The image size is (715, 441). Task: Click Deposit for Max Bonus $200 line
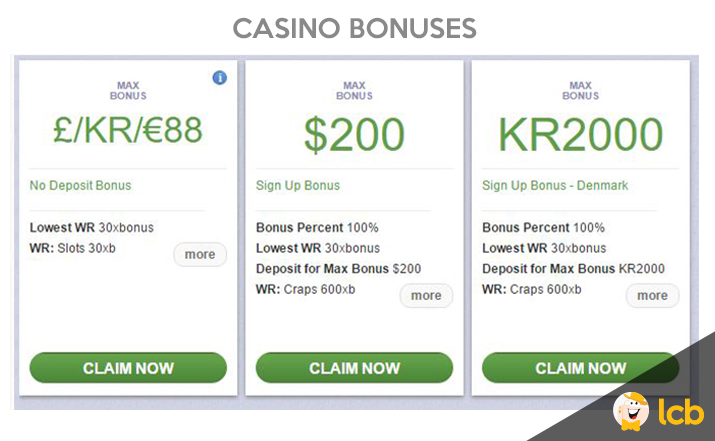pyautogui.click(x=338, y=269)
